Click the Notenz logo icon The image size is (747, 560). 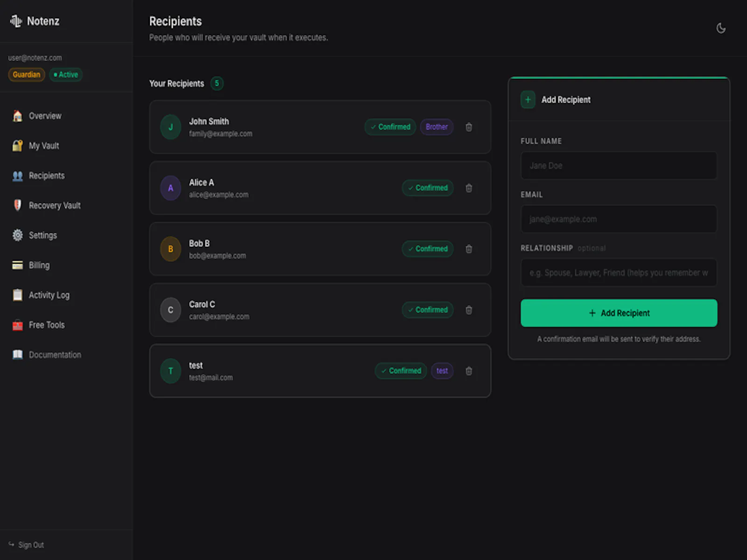point(16,21)
